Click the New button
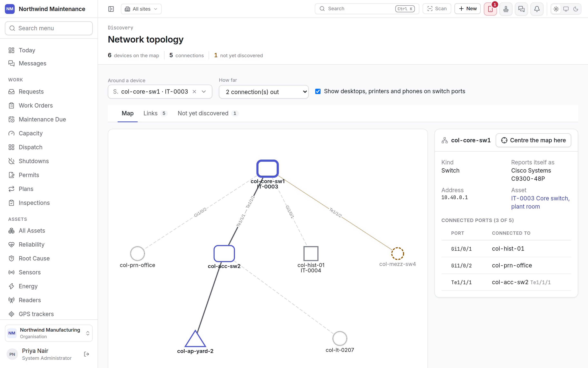Screen dimensions: 588x368 coord(468,9)
